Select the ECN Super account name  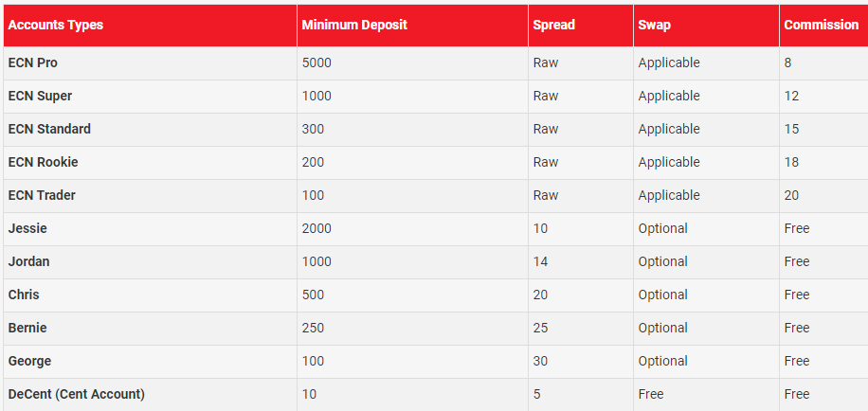(x=40, y=96)
